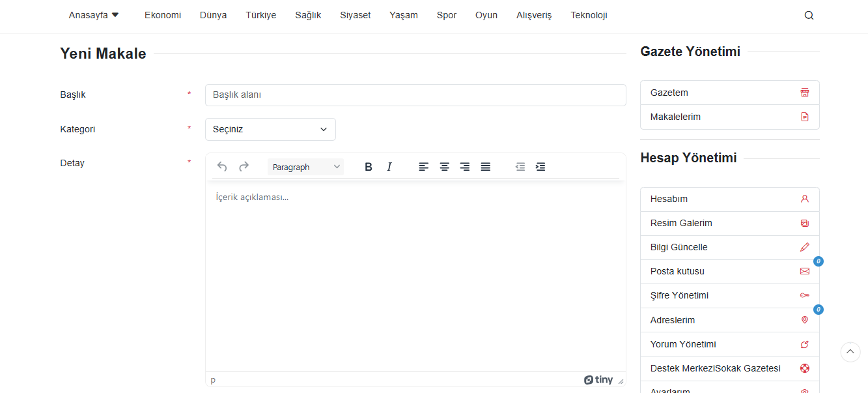The width and height of the screenshot is (868, 393).
Task: Align text right in the editor
Action: coord(465,167)
